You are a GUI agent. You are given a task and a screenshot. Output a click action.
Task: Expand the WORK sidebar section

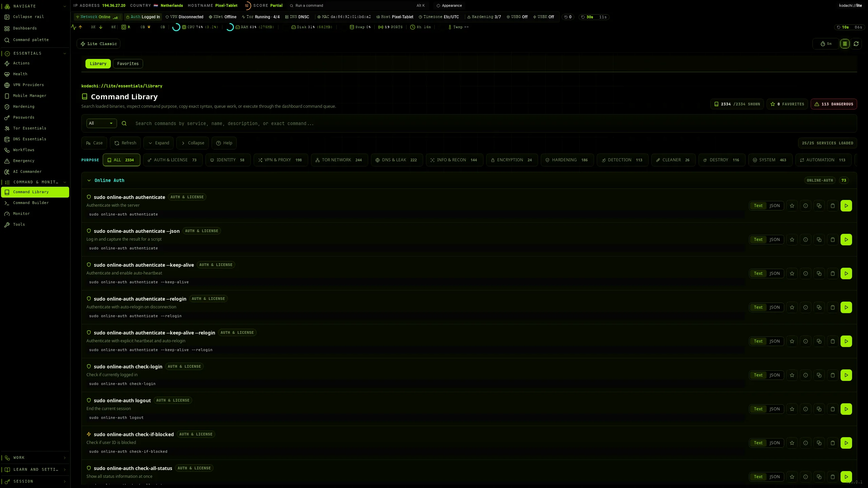pos(64,458)
